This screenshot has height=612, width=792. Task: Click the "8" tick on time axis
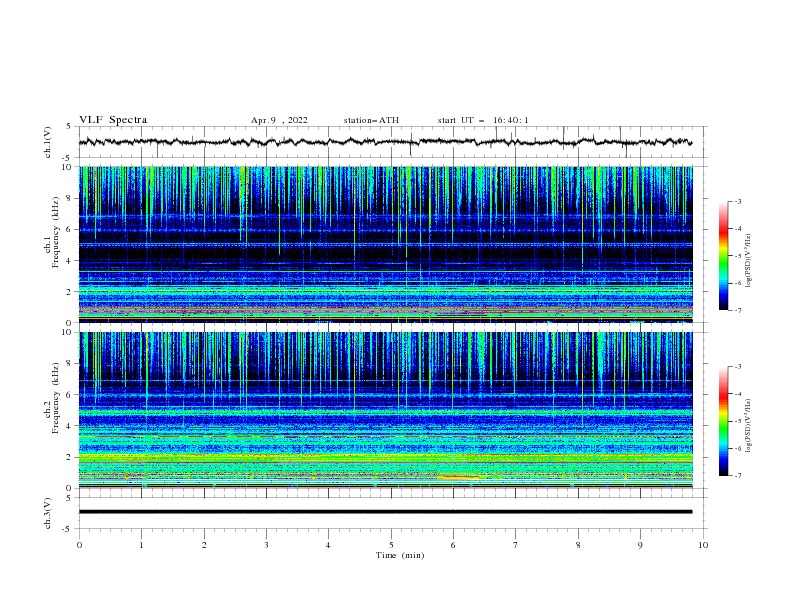pos(578,545)
